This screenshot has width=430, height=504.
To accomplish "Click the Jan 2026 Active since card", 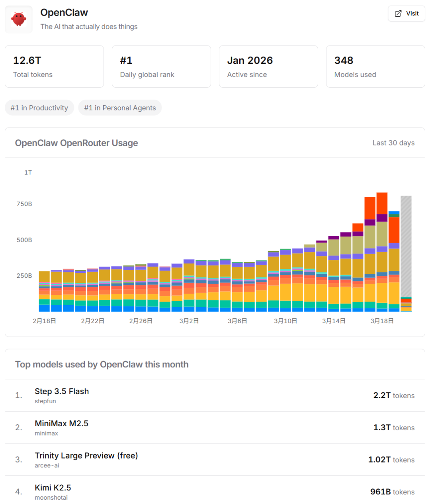I will point(268,67).
